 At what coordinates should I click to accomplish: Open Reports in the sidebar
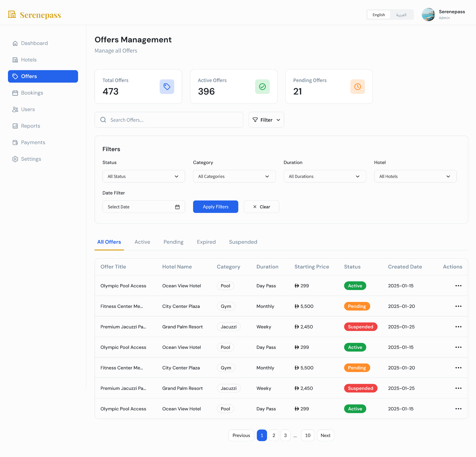43,126
